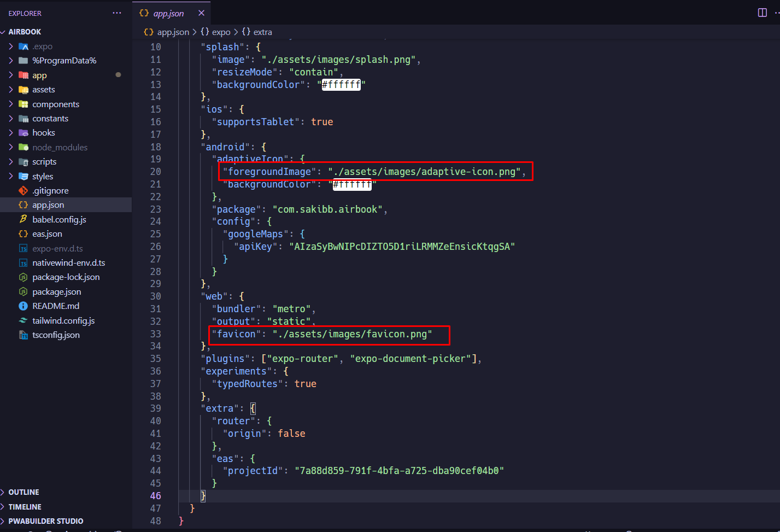
Task: Click the constants folder icon
Action: [24, 119]
